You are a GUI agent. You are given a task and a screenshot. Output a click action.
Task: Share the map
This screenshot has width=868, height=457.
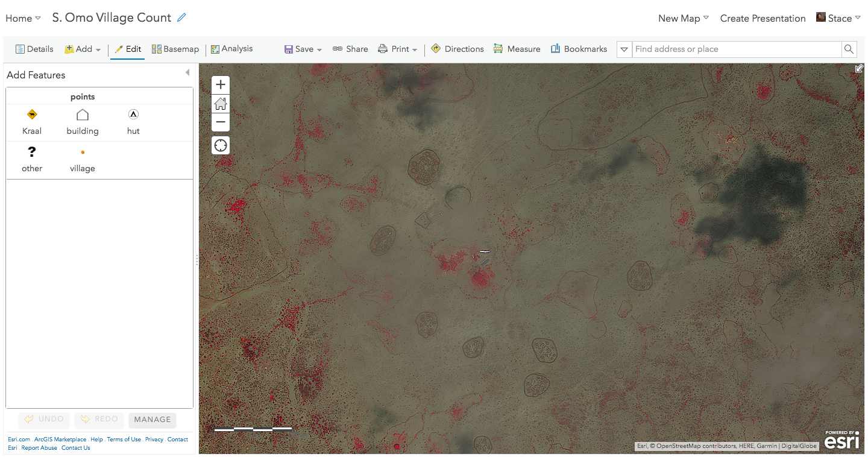pos(350,49)
